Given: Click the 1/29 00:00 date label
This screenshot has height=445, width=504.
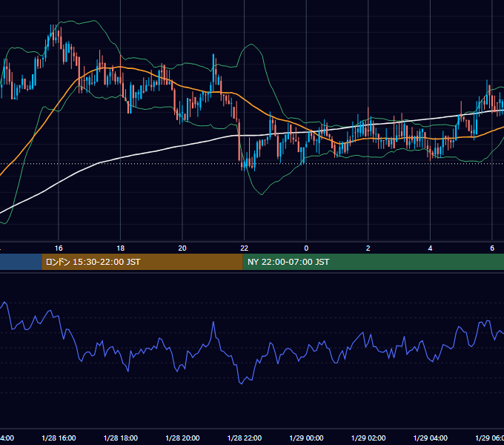Looking at the screenshot, I should 306,438.
